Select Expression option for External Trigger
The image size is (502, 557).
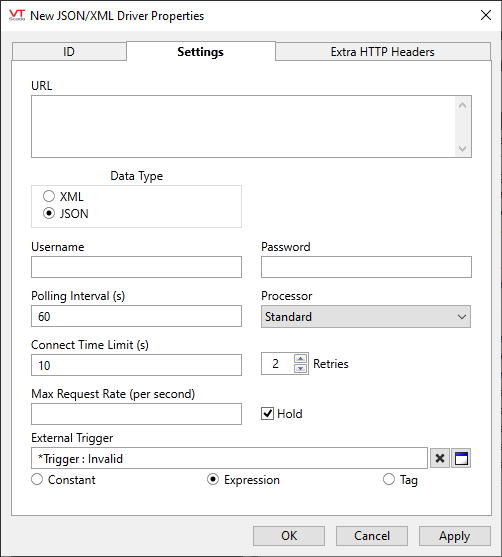coord(213,479)
